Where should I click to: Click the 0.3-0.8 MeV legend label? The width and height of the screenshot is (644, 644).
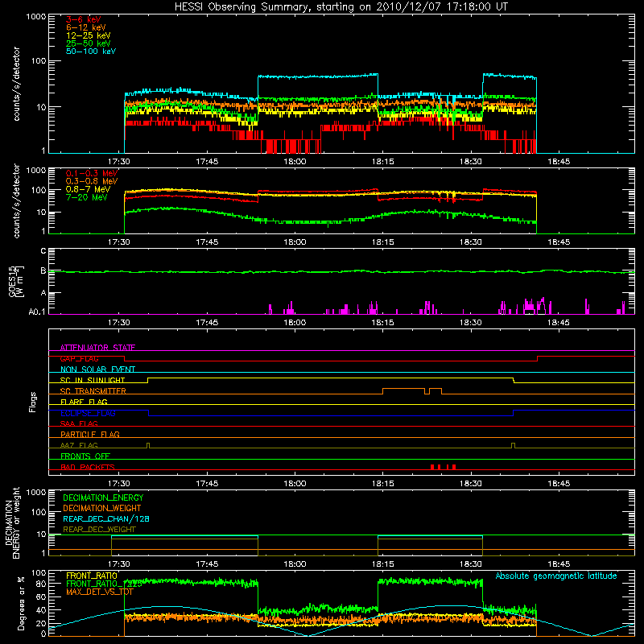coord(92,181)
